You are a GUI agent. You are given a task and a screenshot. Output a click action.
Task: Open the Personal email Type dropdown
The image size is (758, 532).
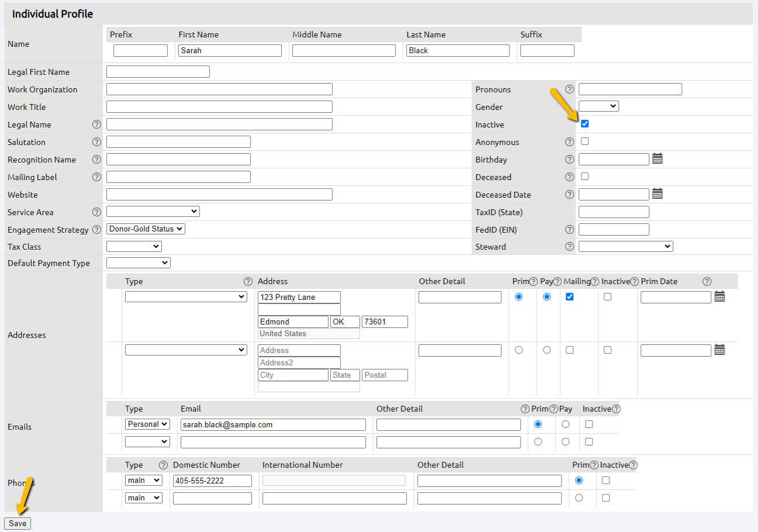coord(147,424)
